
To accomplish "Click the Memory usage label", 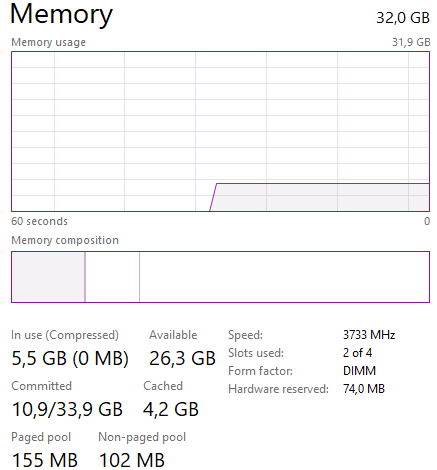I will point(49,42).
